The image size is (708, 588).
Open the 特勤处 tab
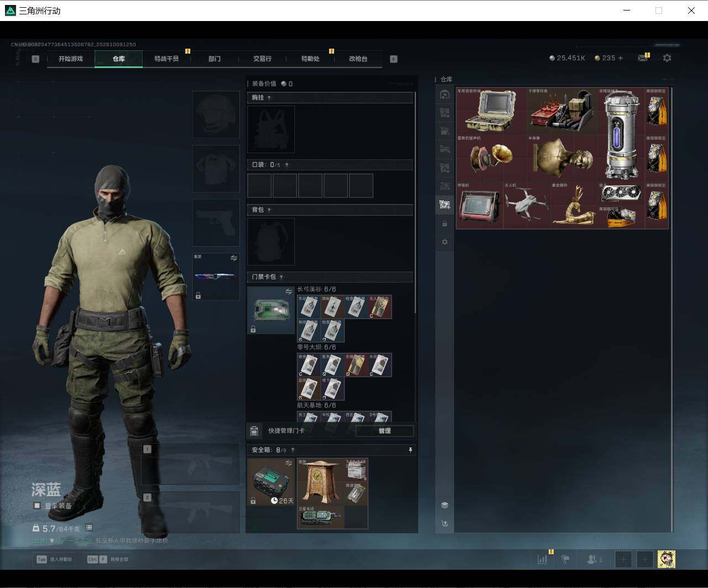coord(310,59)
